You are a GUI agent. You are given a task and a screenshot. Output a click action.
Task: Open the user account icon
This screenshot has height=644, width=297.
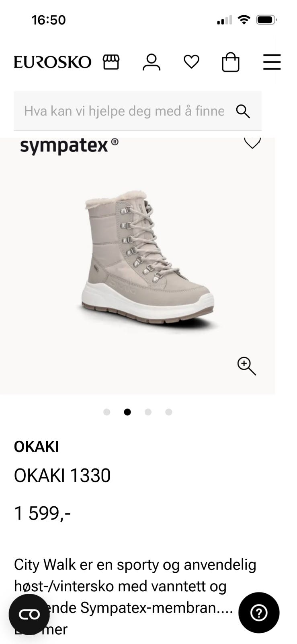(x=152, y=62)
